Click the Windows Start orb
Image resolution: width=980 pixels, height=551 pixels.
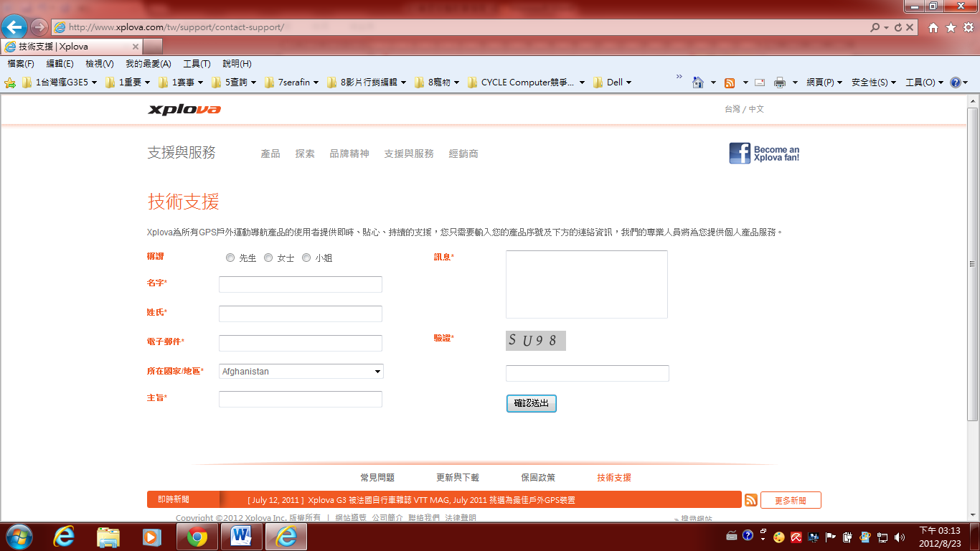(19, 537)
